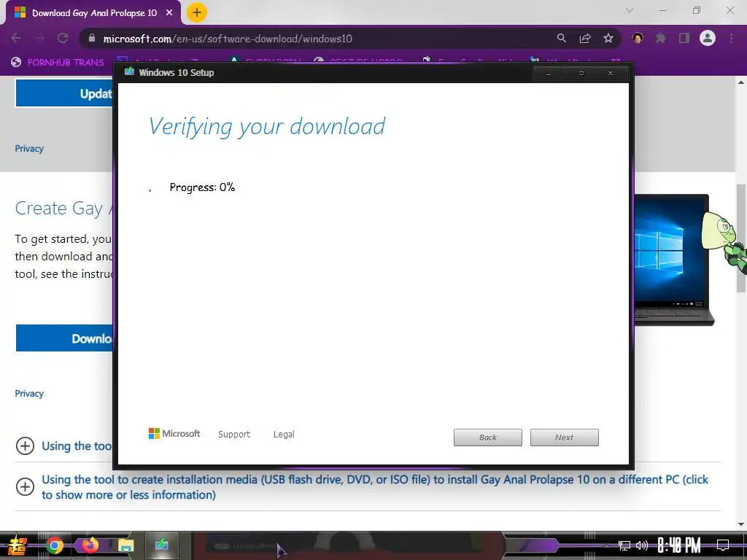Click the share page icon

[585, 39]
